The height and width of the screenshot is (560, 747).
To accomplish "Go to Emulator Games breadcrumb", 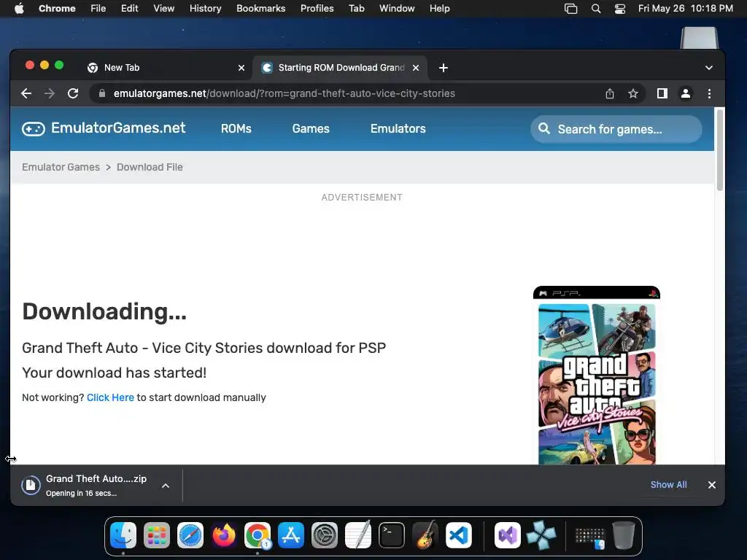I will tap(61, 167).
